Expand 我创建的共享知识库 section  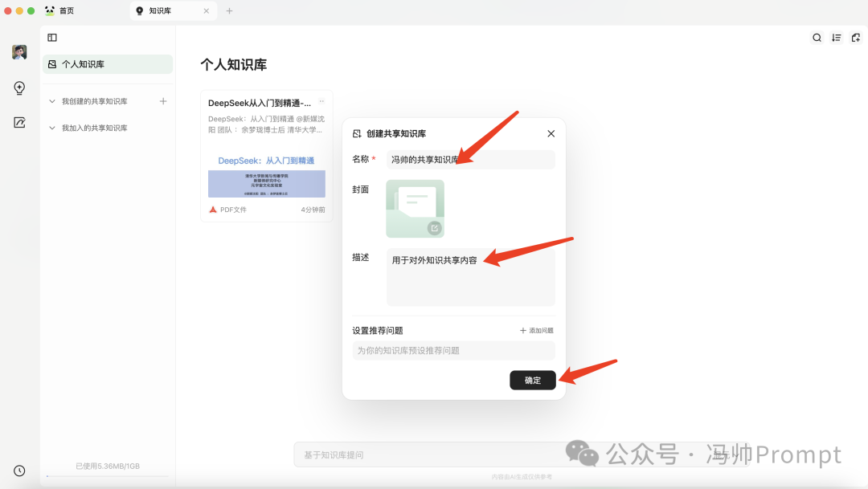pyautogui.click(x=52, y=101)
